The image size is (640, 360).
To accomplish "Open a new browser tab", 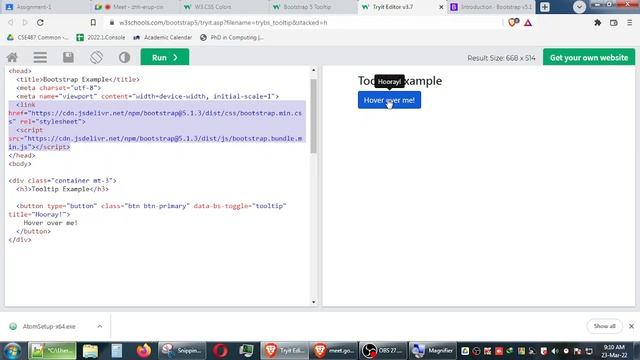I will point(545,7).
